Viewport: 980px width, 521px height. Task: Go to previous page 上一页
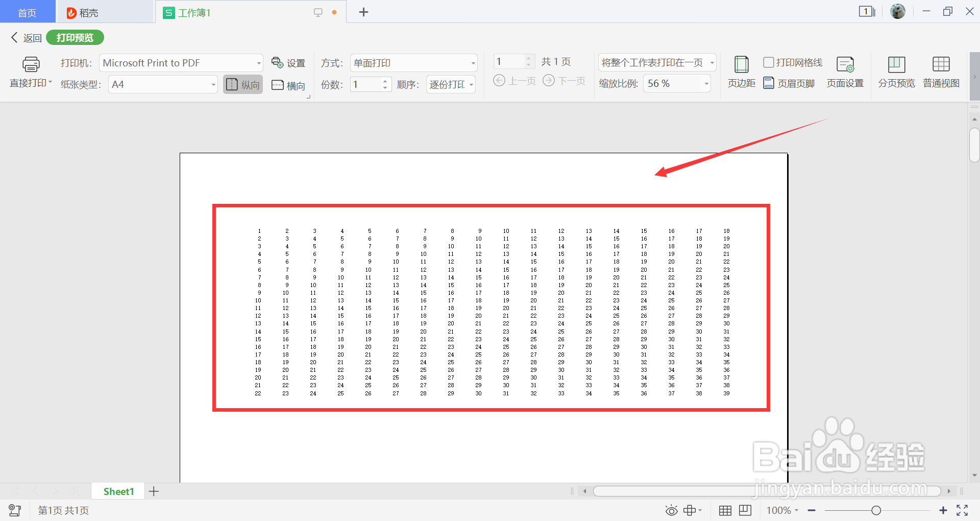[x=514, y=81]
